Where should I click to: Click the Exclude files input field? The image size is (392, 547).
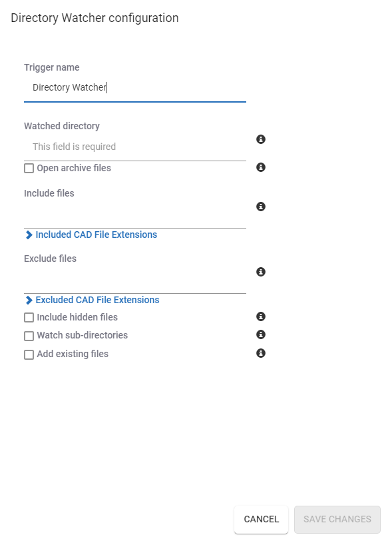(x=135, y=279)
